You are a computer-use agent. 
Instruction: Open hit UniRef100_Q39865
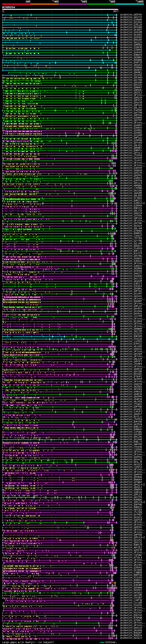[131, 20]
